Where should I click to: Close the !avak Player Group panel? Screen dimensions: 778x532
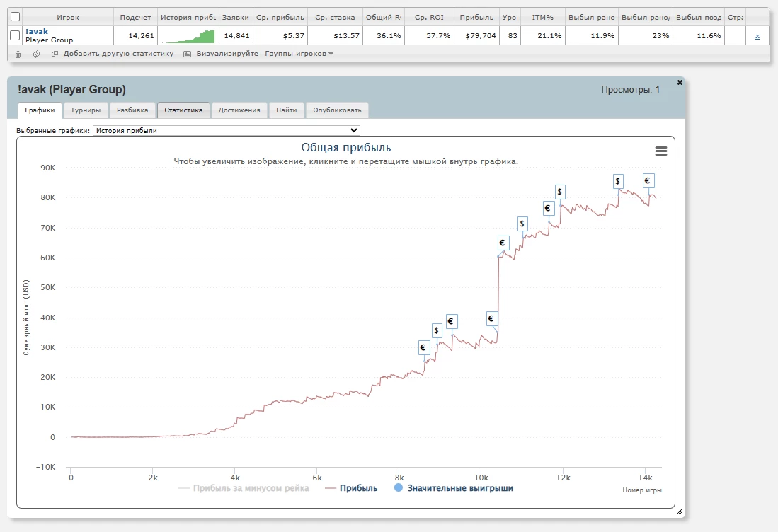click(x=680, y=83)
